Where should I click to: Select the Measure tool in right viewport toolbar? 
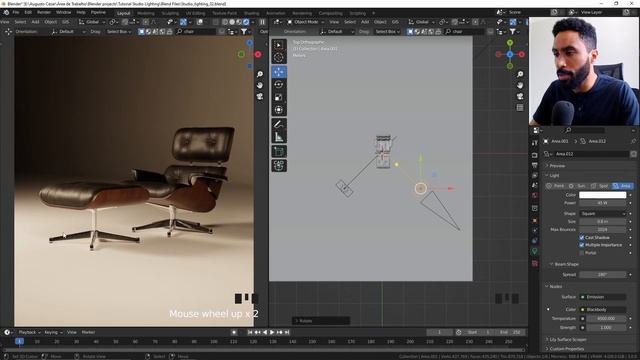click(279, 137)
